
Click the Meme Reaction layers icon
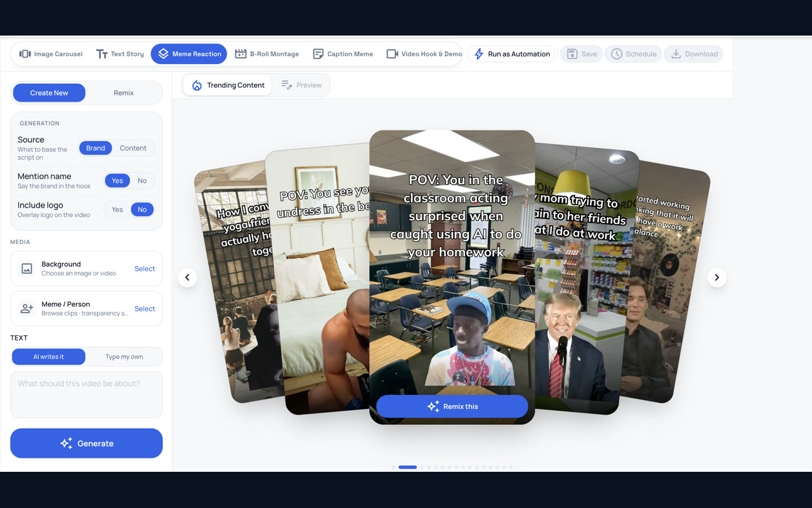point(164,54)
